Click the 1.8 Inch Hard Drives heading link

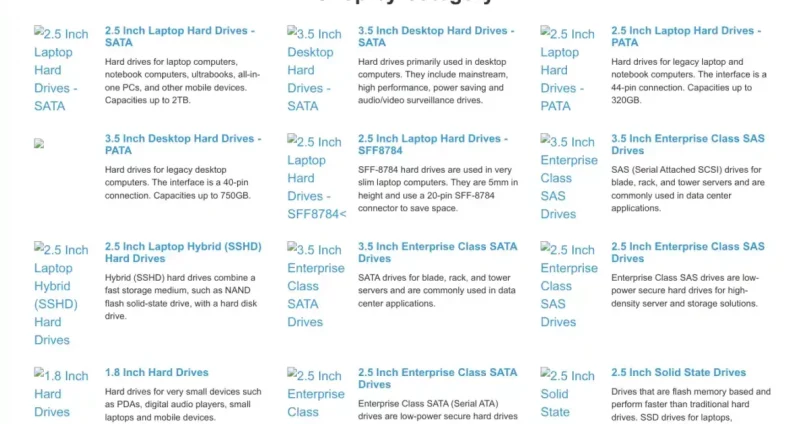pyautogui.click(x=157, y=373)
